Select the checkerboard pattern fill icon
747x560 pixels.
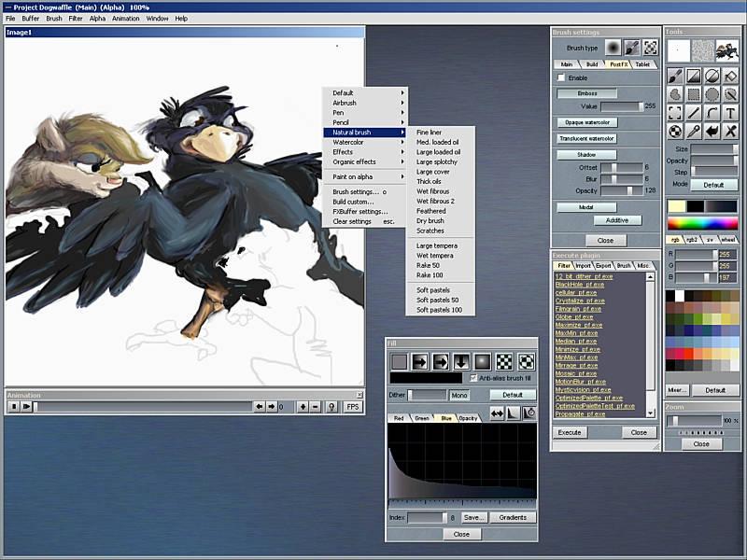click(504, 361)
